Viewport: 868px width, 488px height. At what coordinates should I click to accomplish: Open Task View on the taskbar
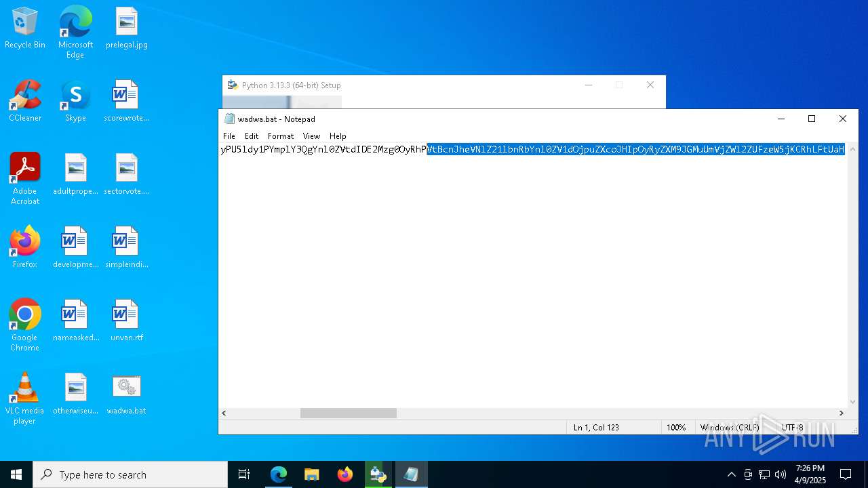pyautogui.click(x=244, y=474)
